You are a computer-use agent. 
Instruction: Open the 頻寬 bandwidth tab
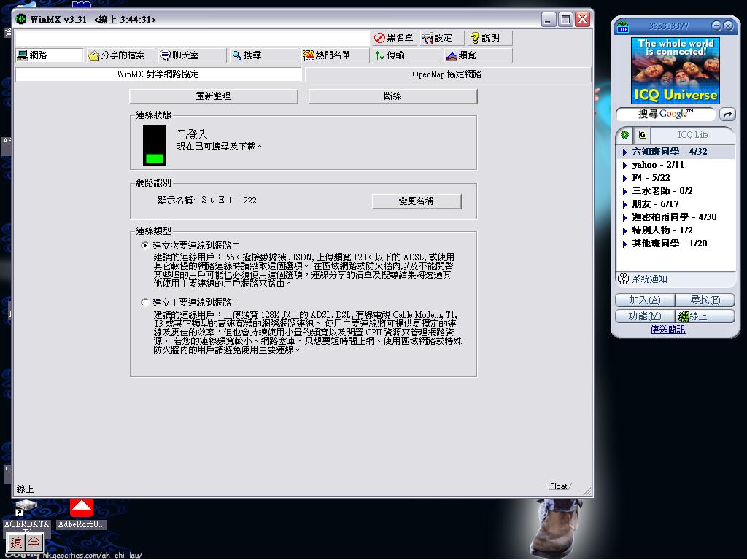[478, 55]
